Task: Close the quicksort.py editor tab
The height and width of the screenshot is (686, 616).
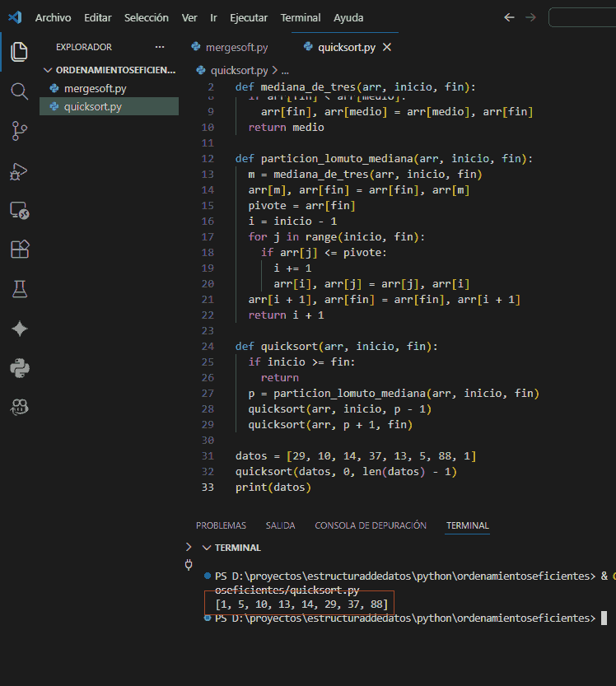Action: tap(387, 47)
